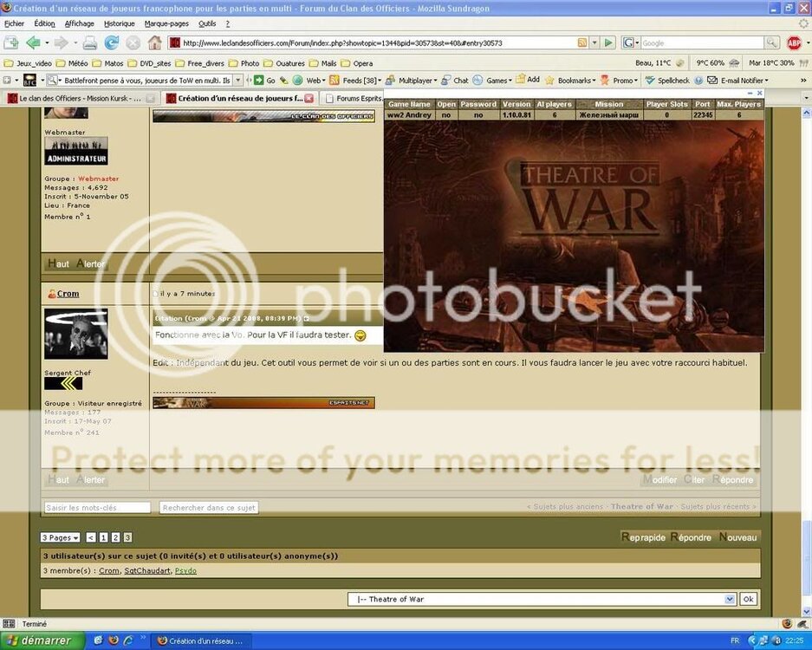The image size is (812, 650).
Task: Navigate back using the back arrow icon
Action: tap(32, 42)
